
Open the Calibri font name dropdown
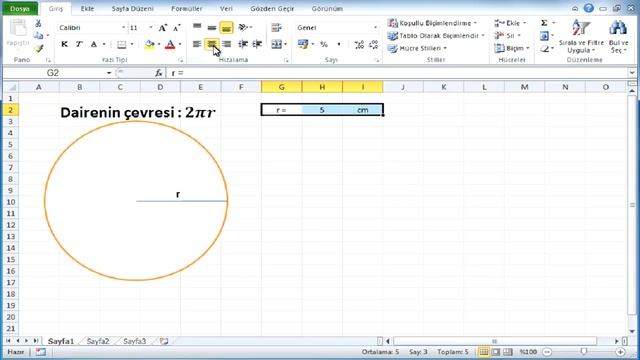[123, 28]
